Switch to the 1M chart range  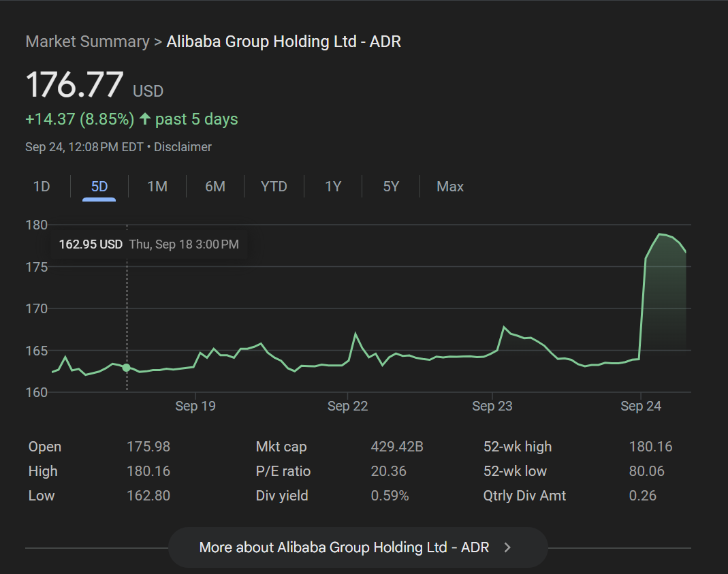coord(157,187)
